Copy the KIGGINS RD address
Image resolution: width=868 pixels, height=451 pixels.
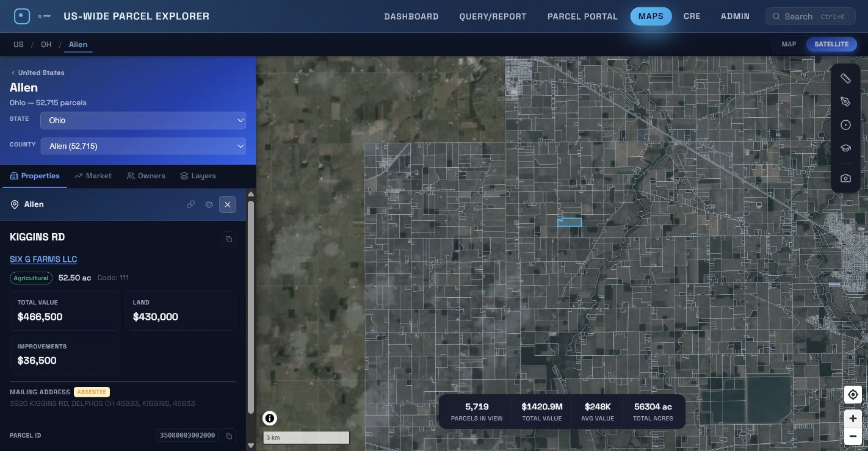tap(229, 239)
